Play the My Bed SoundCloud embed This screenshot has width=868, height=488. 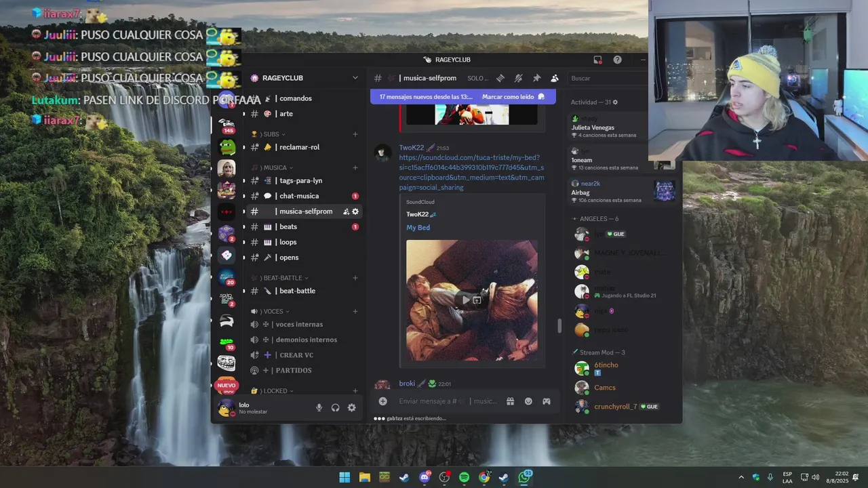pos(465,300)
